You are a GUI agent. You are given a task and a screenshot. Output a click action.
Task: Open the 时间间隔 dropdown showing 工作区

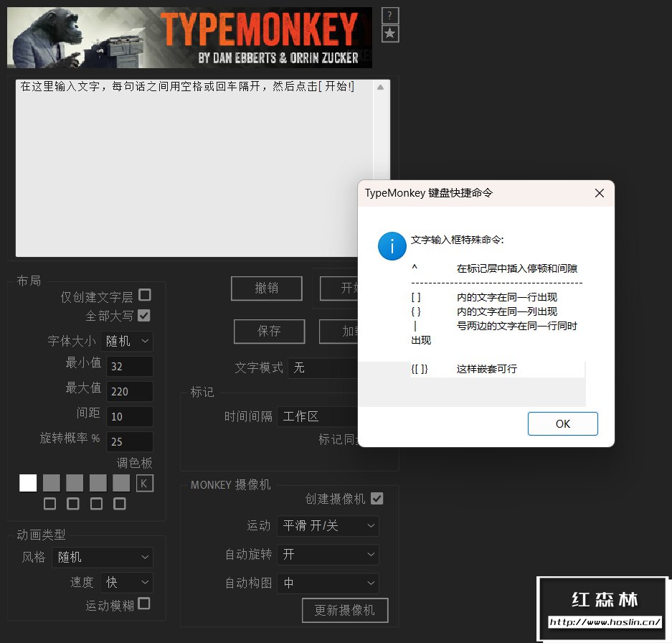318,416
